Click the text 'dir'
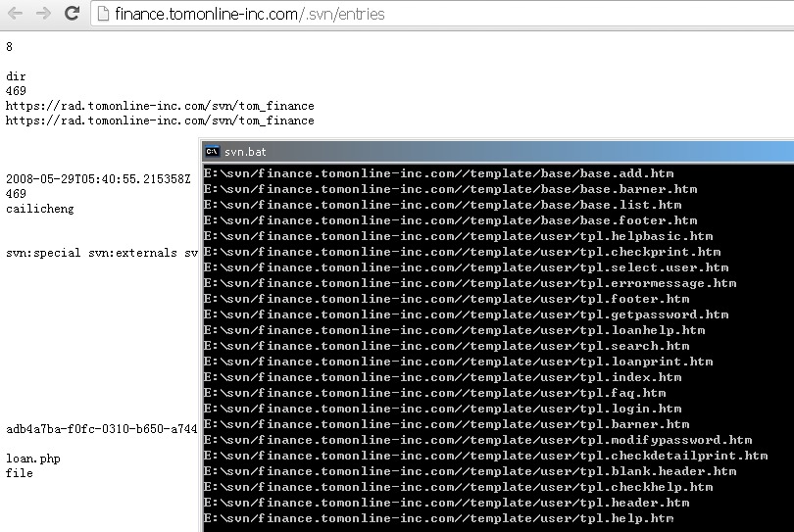Viewport: 794px width, 532px height. [16, 76]
